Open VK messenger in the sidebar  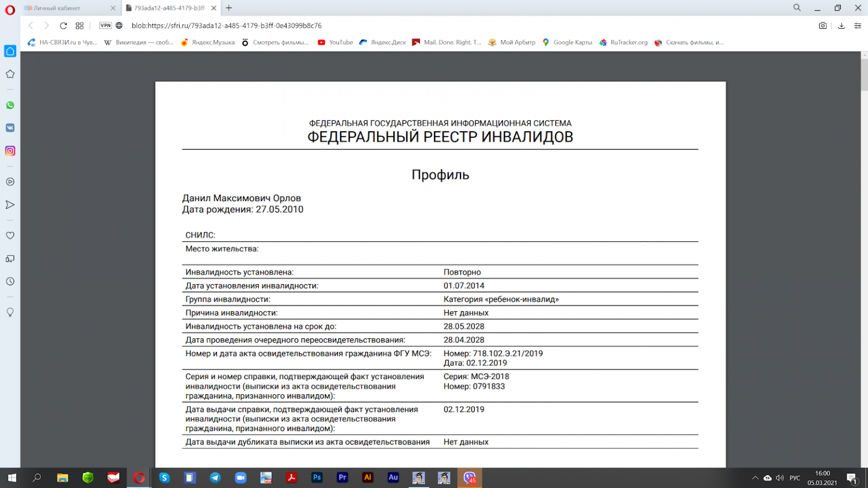pos(10,128)
